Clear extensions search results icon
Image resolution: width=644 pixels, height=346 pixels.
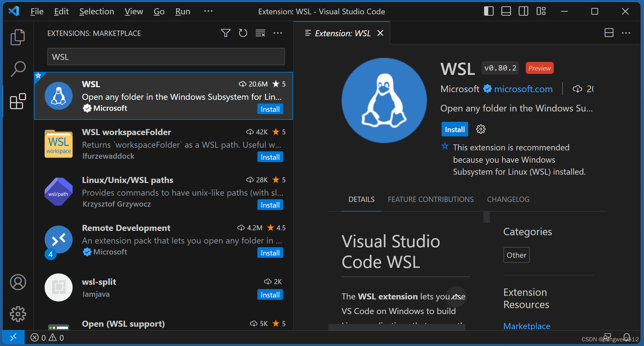pos(260,33)
